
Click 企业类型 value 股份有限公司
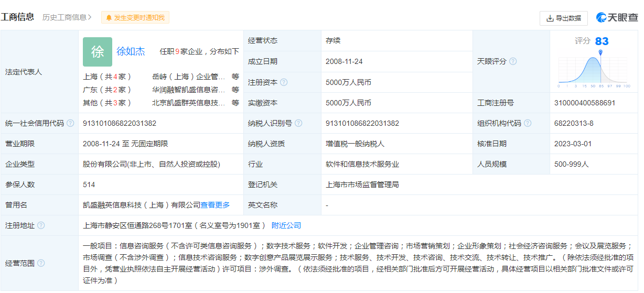pyautogui.click(x=152, y=164)
